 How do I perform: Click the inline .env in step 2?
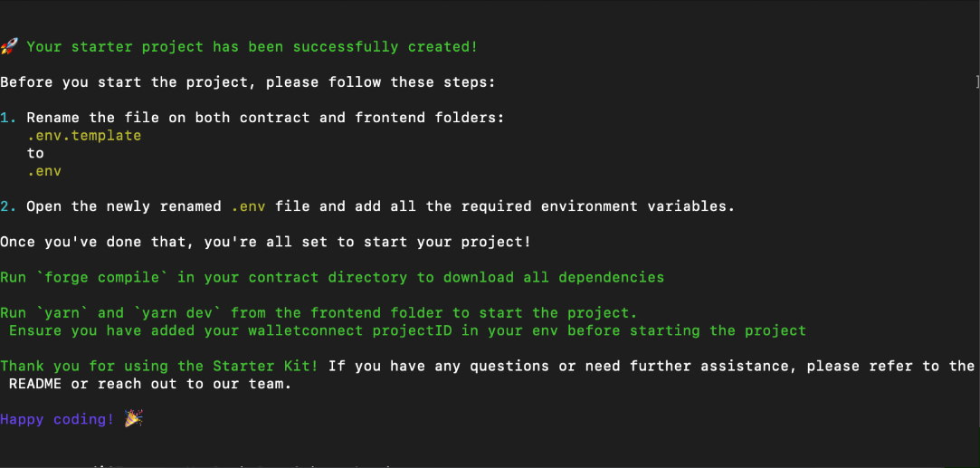coord(248,206)
